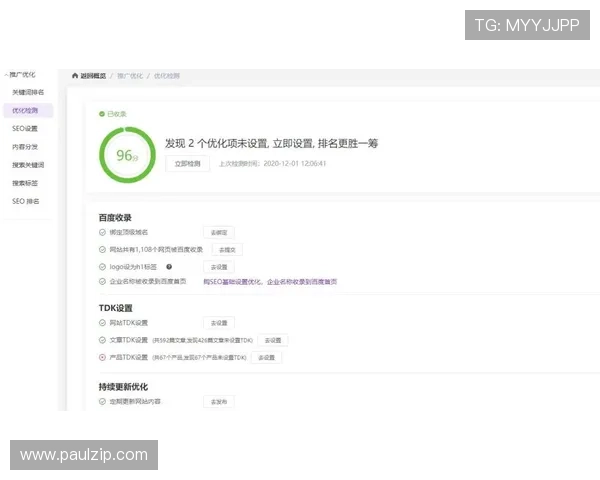Click the check icon beside 网站TDK设置
The image size is (600, 480).
click(102, 323)
